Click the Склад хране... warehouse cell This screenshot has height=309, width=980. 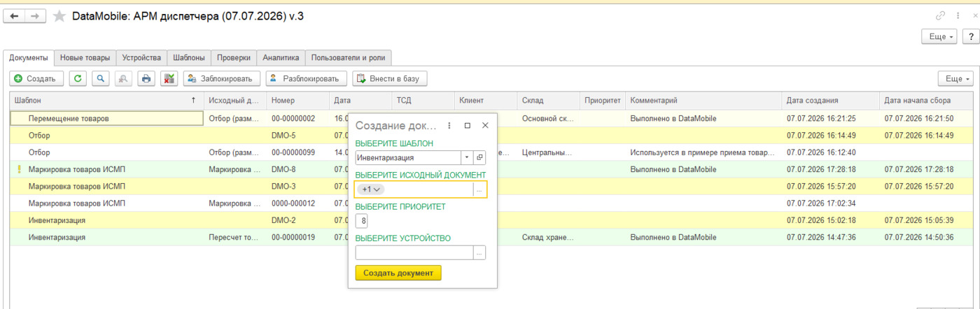click(548, 238)
